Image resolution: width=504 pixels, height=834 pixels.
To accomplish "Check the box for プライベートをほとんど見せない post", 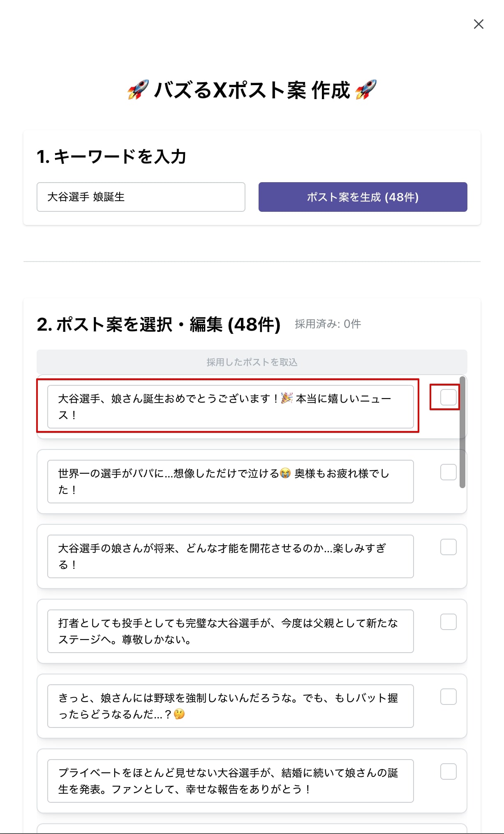I will [x=448, y=771].
